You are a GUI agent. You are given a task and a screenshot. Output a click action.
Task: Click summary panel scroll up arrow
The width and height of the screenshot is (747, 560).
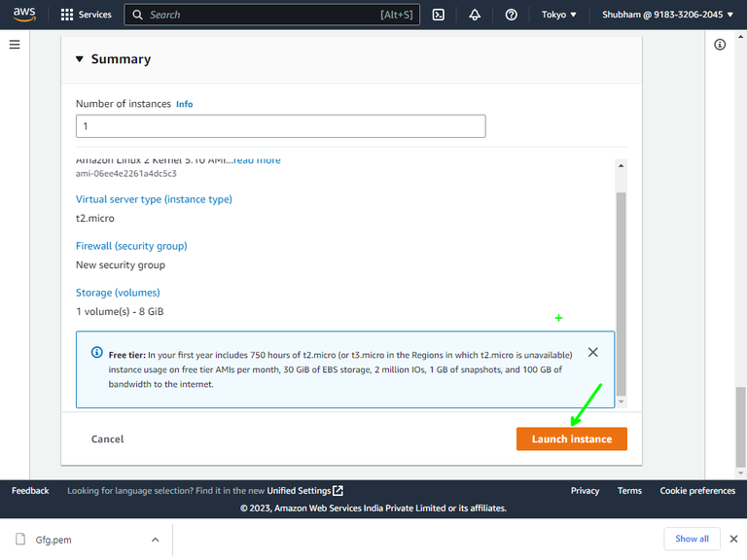[621, 165]
